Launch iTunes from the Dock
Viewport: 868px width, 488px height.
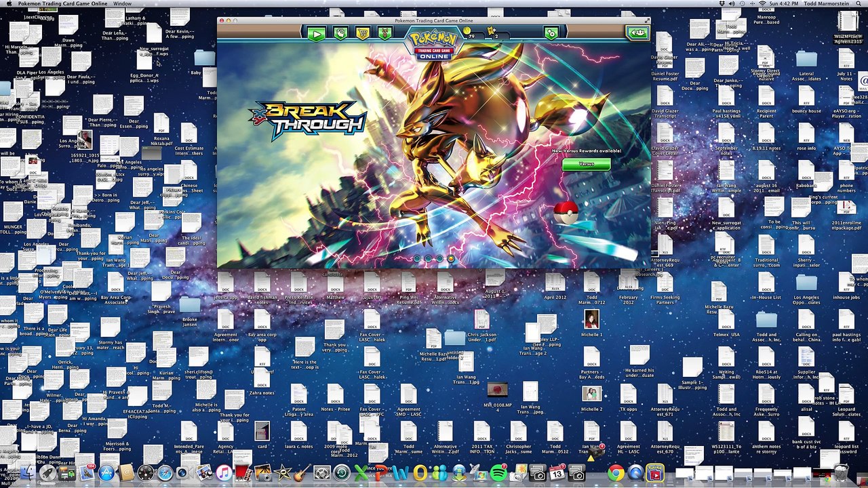pos(224,472)
